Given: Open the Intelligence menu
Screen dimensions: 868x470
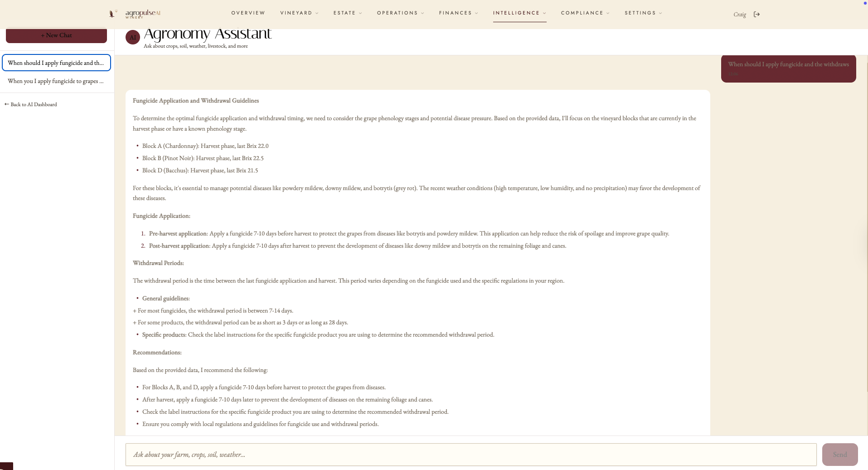Looking at the screenshot, I should [x=519, y=13].
